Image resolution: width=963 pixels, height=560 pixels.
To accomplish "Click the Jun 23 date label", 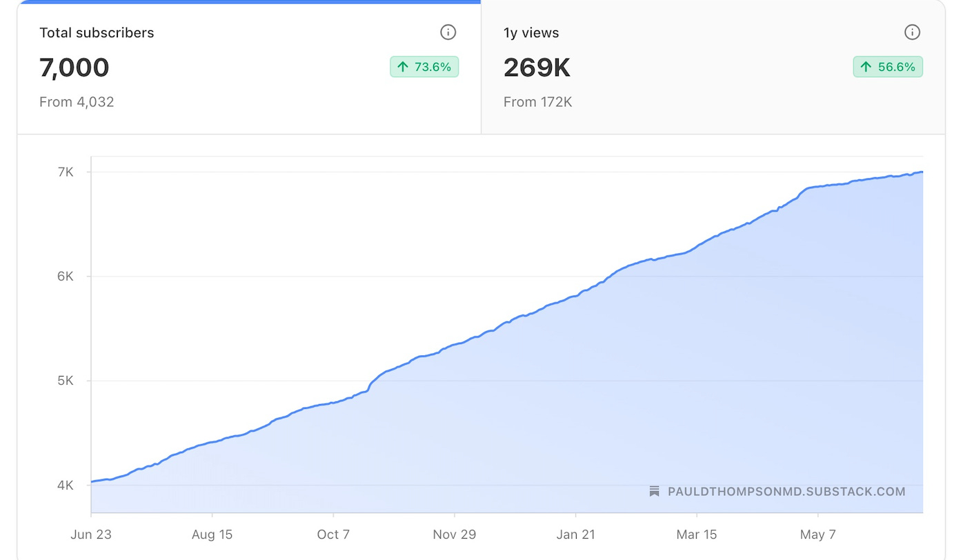I will coord(90,534).
